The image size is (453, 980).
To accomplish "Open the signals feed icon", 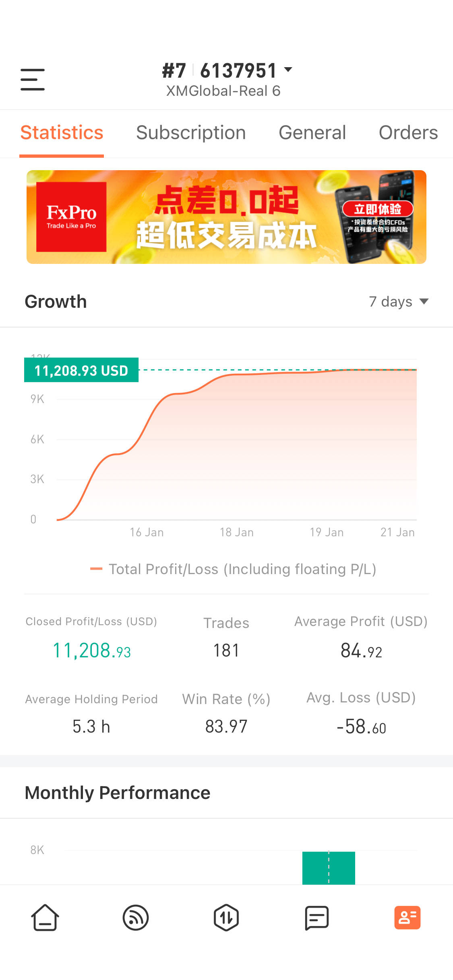I will coord(136,918).
